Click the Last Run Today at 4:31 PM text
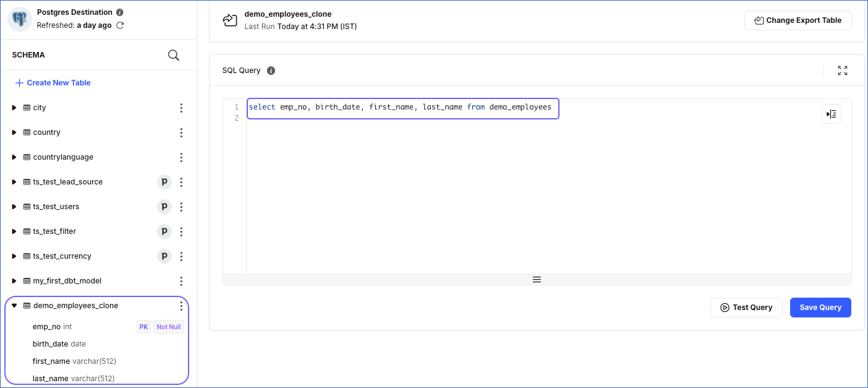 300,27
